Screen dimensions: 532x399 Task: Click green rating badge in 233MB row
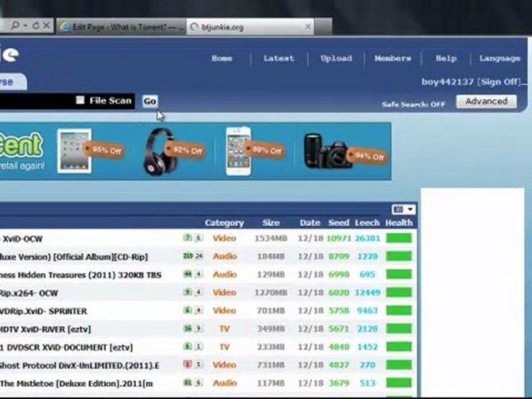(x=188, y=346)
